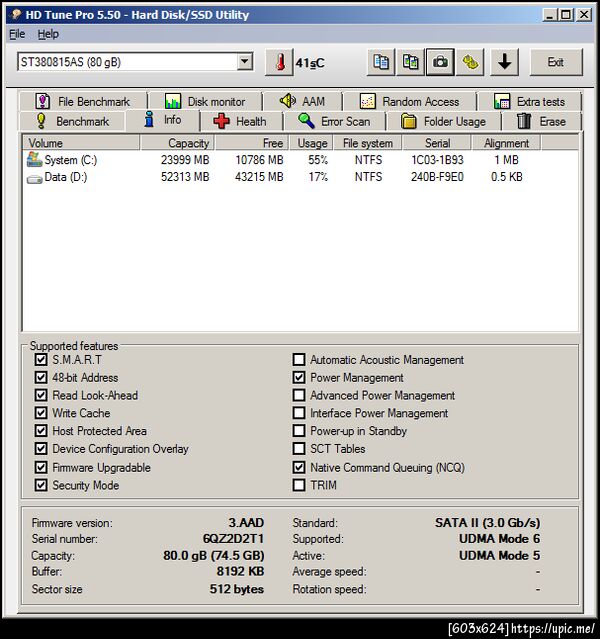Toggle the Firmware Upgradable checkbox
This screenshot has height=639, width=600.
(x=41, y=467)
